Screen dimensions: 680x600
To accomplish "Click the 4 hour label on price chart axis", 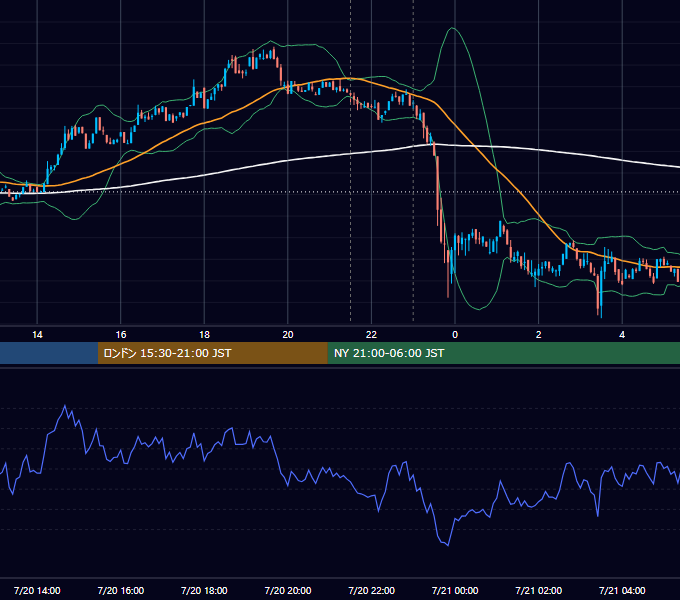I will (622, 335).
